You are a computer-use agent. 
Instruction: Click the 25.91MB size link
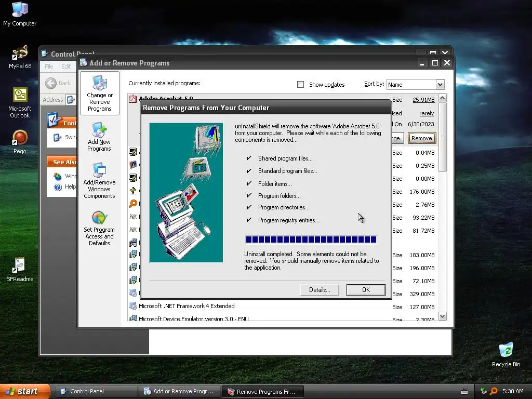(423, 100)
